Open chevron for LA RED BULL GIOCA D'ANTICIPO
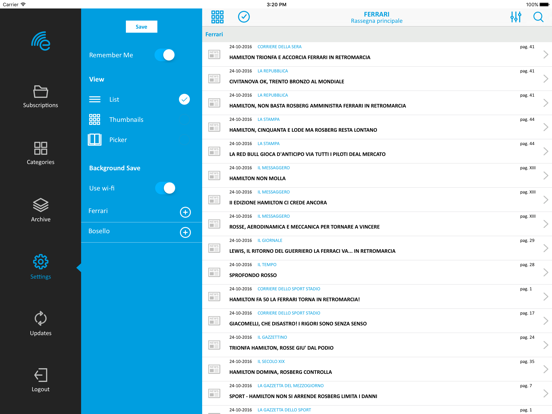This screenshot has height=414, width=552. coord(545,151)
